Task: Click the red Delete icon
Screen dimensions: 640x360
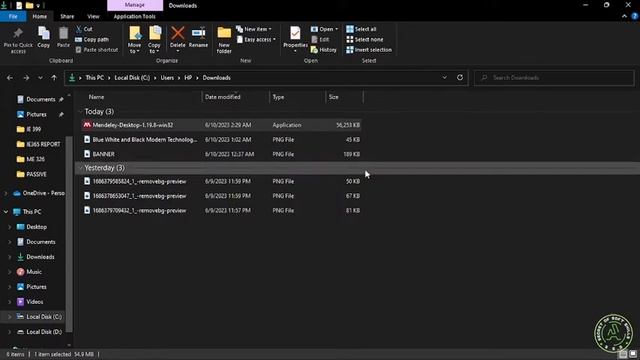Action: [178, 33]
